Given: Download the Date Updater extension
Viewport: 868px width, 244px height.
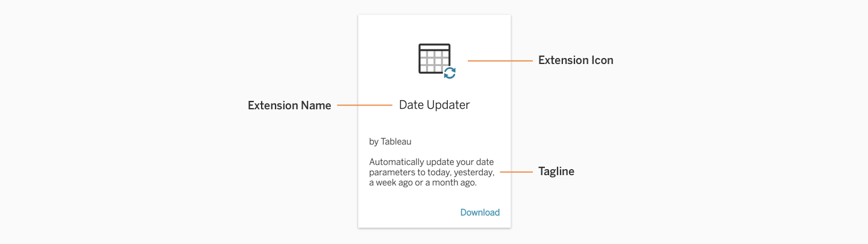Looking at the screenshot, I should [x=480, y=213].
